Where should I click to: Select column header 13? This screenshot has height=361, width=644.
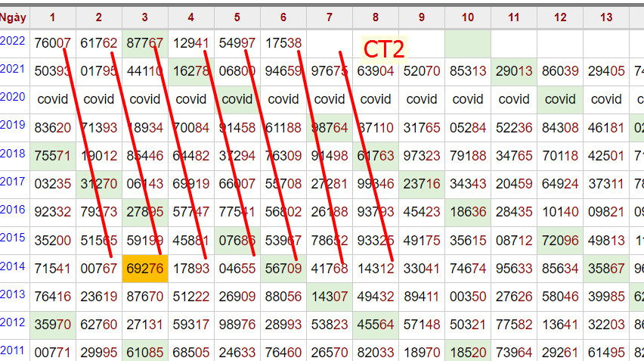[606, 17]
